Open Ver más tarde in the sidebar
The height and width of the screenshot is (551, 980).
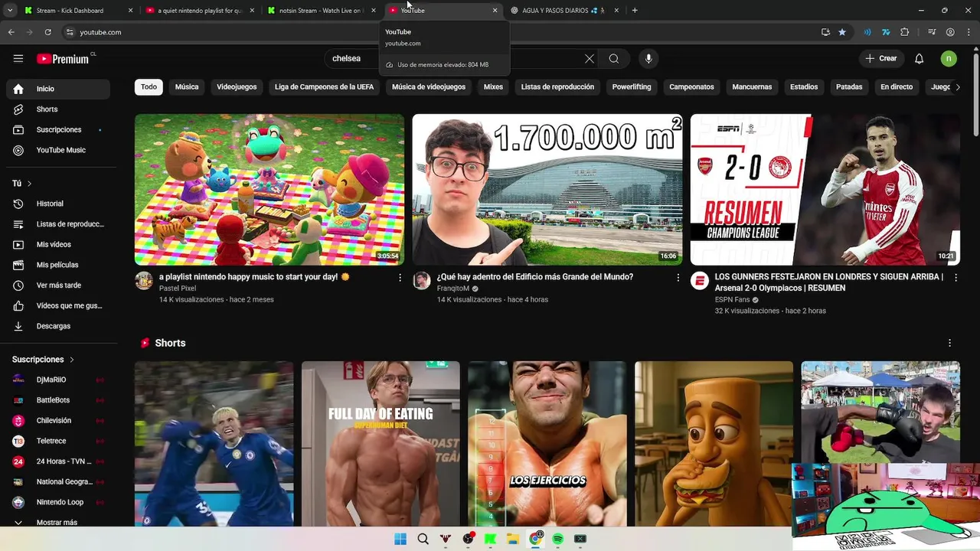58,285
